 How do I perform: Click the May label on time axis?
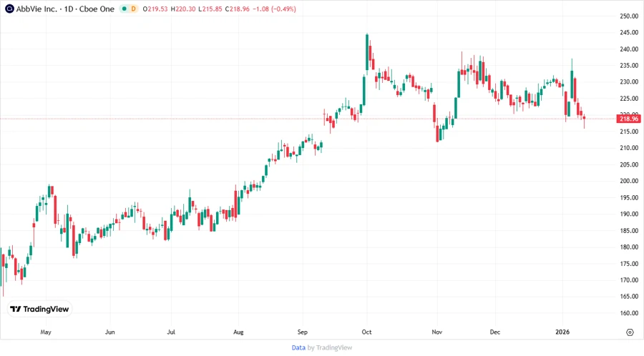tap(46, 332)
